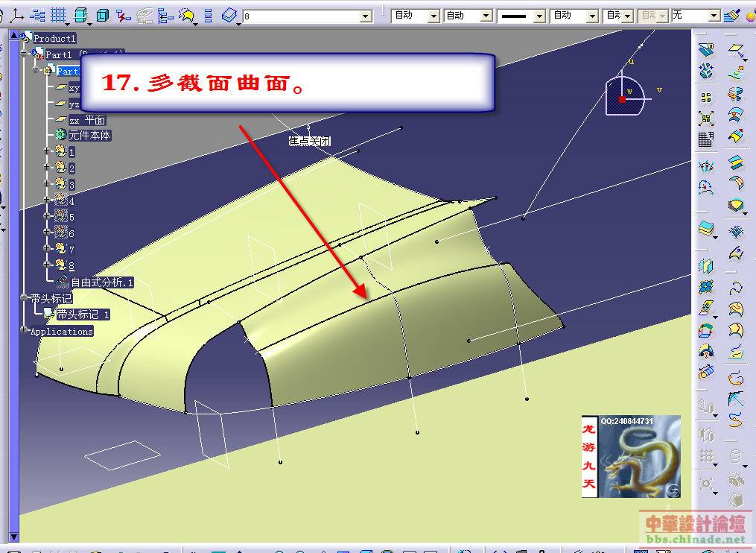
Task: Click the grid icon in top toolbar
Action: 59,15
